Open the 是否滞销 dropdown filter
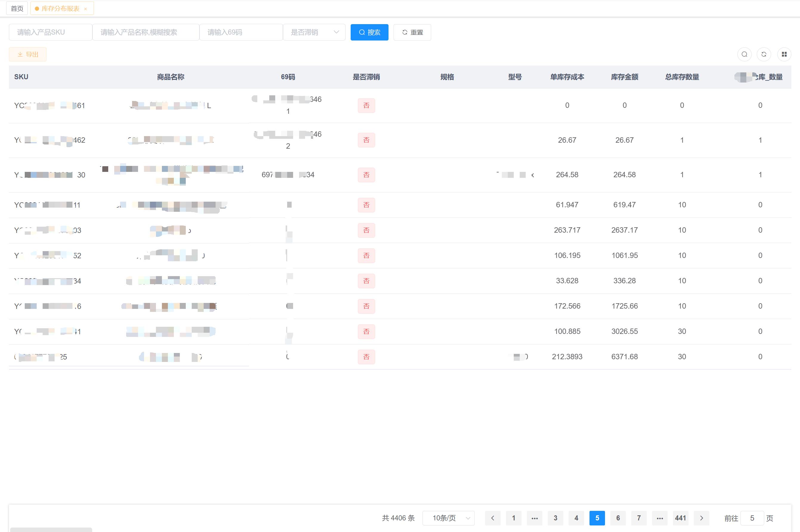Screen dimensions: 800x532 click(x=314, y=32)
